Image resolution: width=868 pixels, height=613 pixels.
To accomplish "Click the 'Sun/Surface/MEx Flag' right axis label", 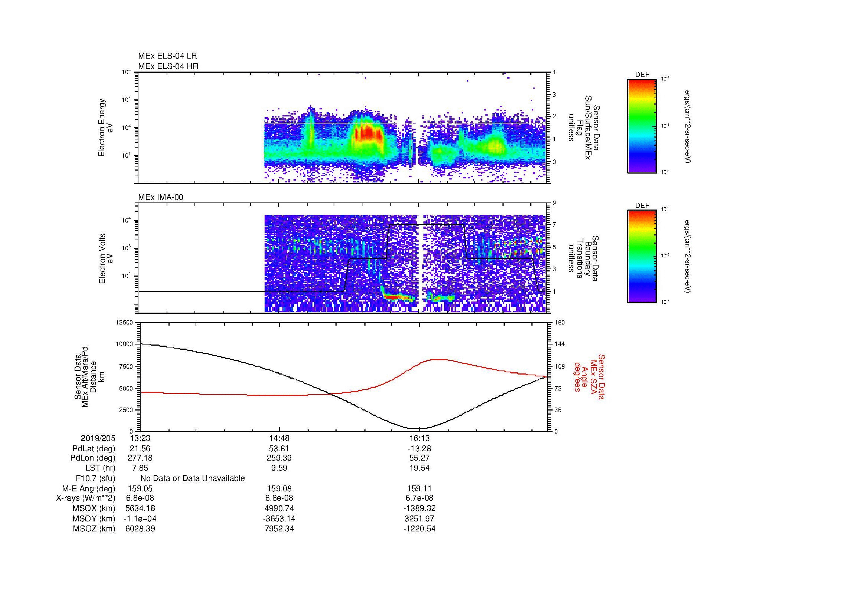I will click(584, 128).
